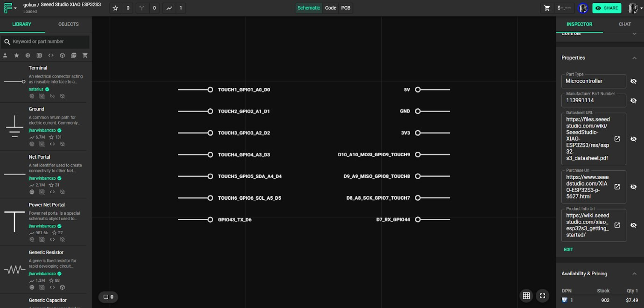Image resolution: width=644 pixels, height=308 pixels.
Task: Click the Keyword or part number search field
Action: 45,42
